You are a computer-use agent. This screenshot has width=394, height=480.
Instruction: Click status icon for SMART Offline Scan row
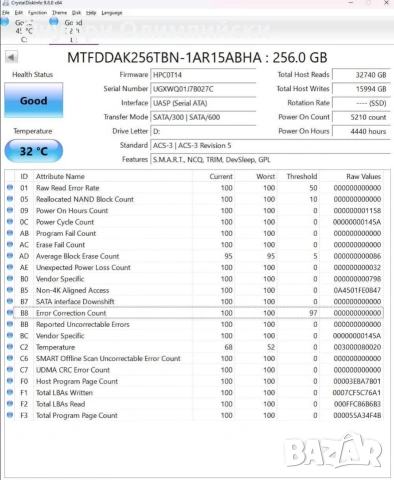pyautogui.click(x=10, y=358)
